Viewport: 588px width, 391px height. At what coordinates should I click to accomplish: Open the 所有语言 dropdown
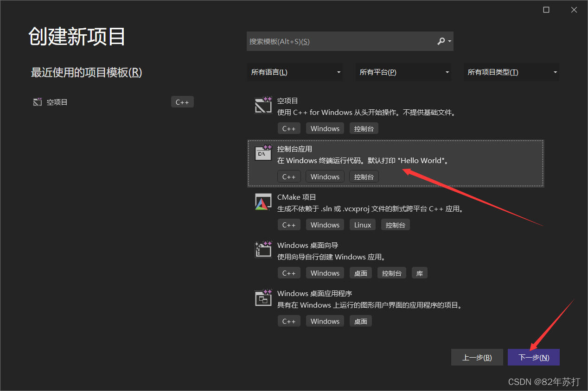[295, 72]
